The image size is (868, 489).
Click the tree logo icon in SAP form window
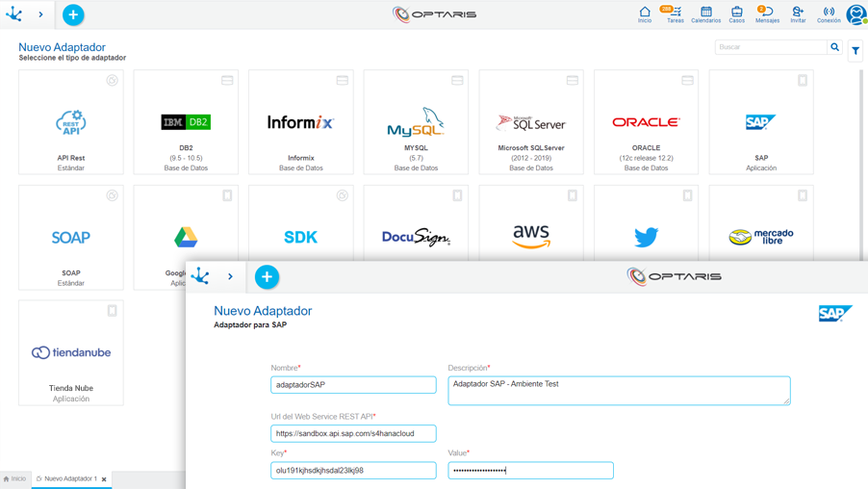pos(200,276)
